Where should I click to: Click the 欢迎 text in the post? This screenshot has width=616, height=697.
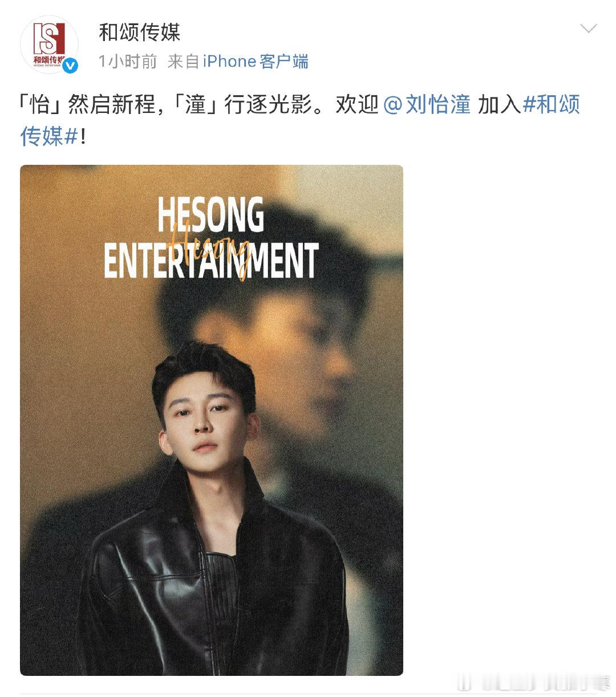(357, 105)
